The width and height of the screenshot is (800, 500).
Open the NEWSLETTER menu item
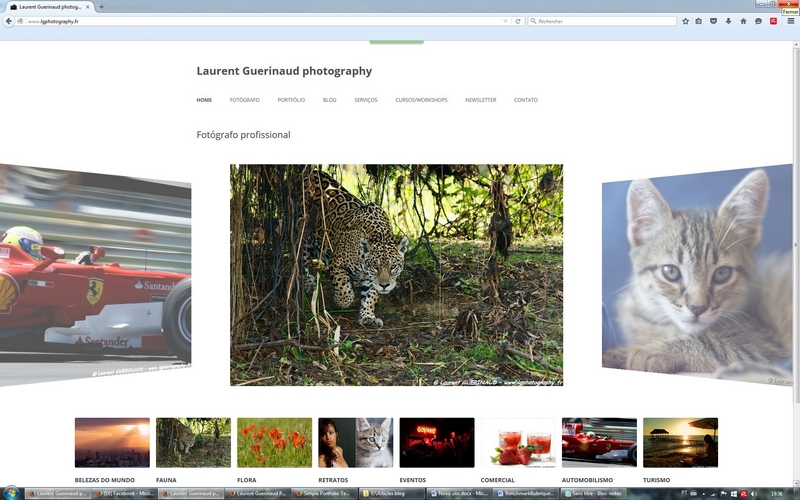click(x=481, y=100)
